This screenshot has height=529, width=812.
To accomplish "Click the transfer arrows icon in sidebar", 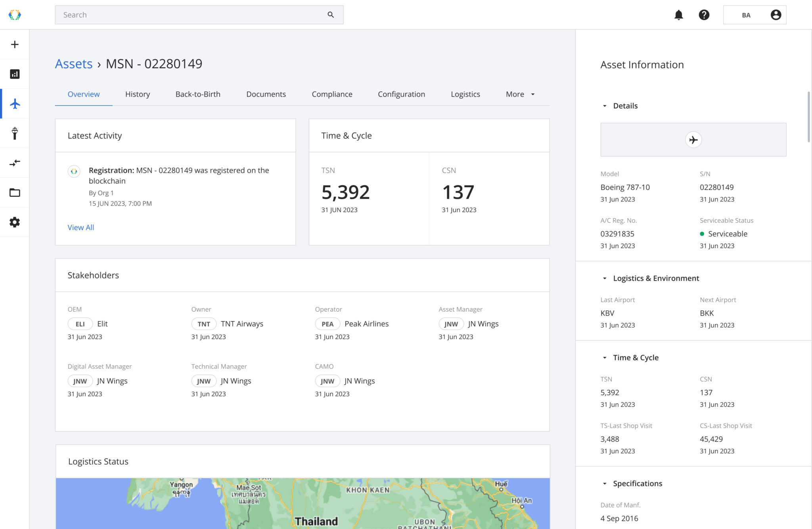I will [15, 163].
